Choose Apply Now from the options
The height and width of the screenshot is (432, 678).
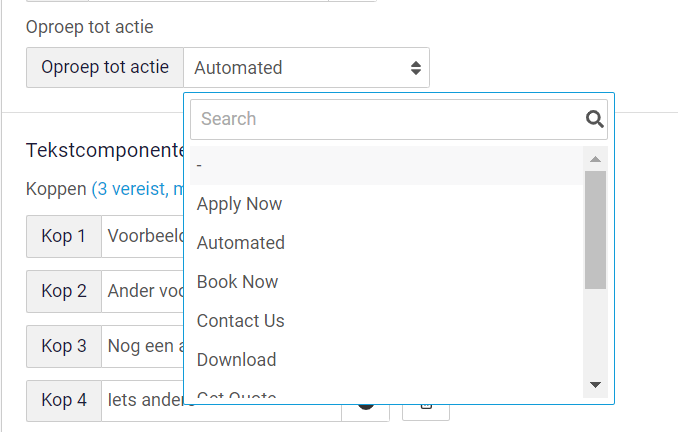(387, 204)
